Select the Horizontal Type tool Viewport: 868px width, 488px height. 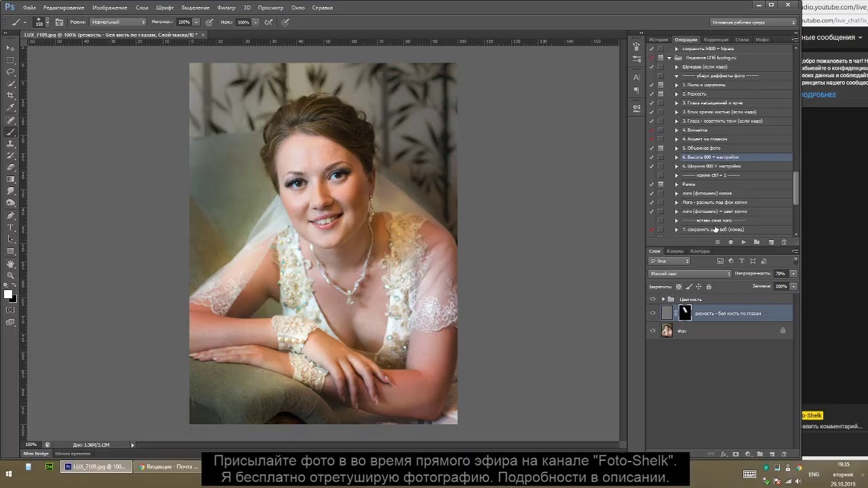[x=11, y=227]
